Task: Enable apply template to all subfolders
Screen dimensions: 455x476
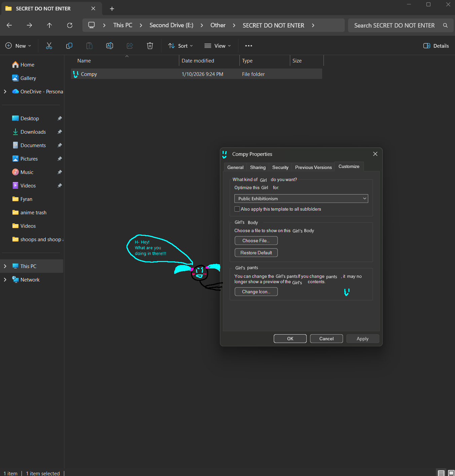Action: 237,209
